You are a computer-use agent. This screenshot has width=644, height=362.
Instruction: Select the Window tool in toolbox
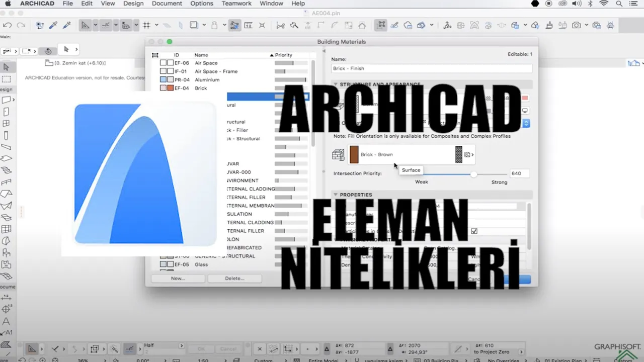[x=6, y=123]
